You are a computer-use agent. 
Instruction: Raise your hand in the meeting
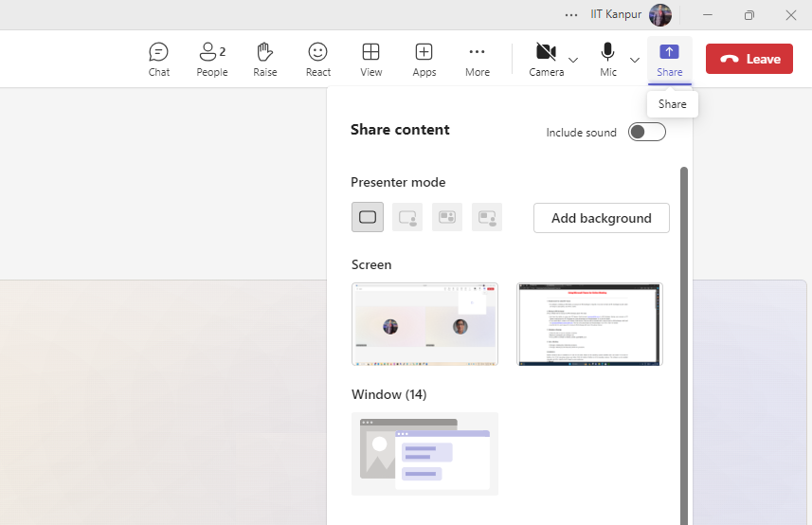click(264, 59)
